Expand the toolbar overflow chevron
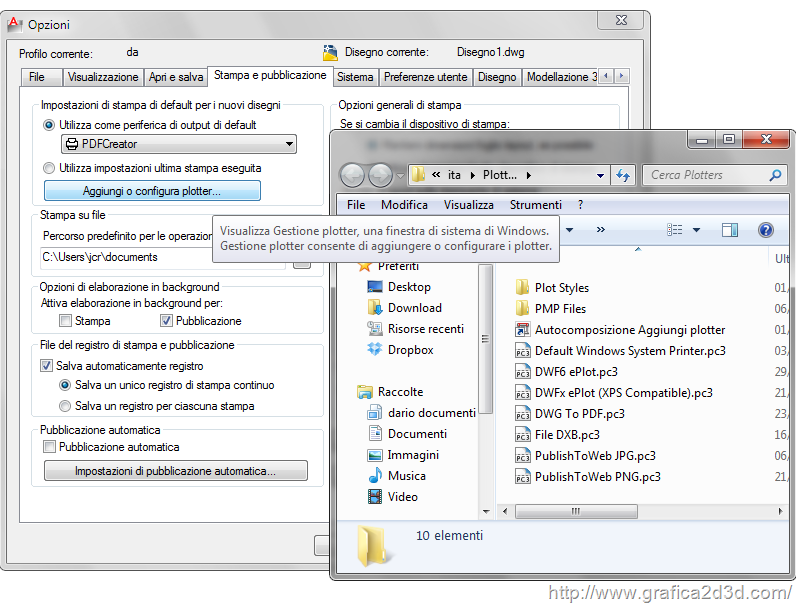The height and width of the screenshot is (604, 796). coord(600,229)
